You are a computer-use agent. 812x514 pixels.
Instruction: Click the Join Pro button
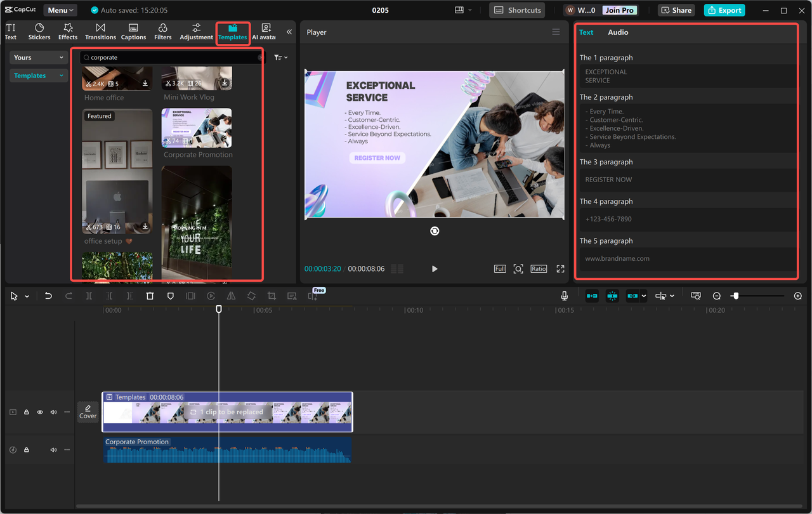click(x=619, y=10)
